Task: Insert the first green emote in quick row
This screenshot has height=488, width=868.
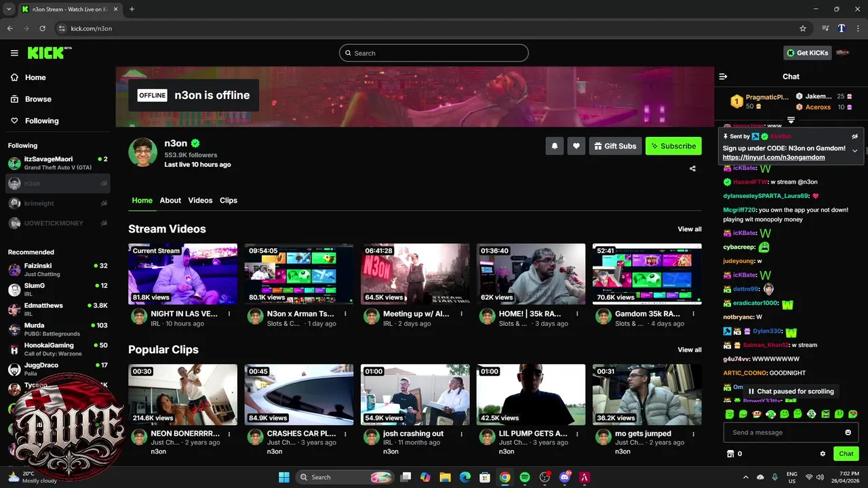Action: point(730,414)
